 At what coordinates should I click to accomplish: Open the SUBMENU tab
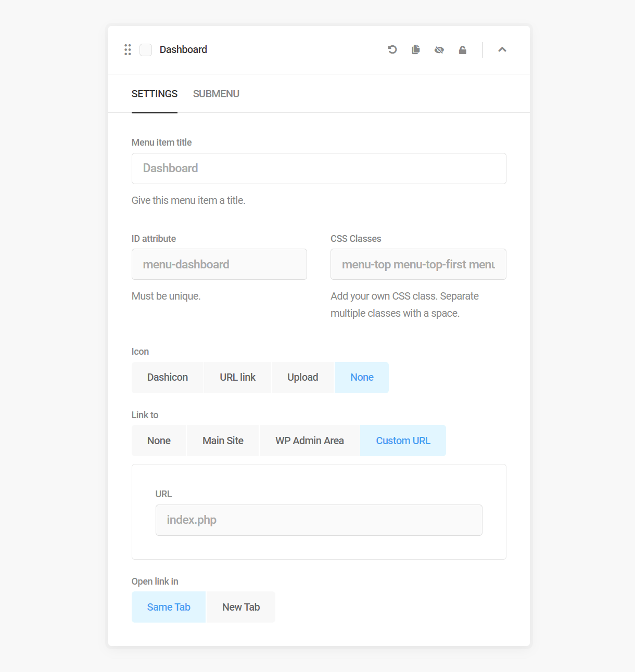(x=216, y=94)
